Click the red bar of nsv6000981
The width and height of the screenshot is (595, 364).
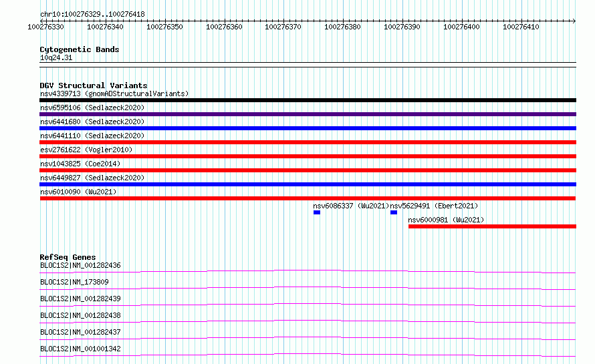pos(492,226)
